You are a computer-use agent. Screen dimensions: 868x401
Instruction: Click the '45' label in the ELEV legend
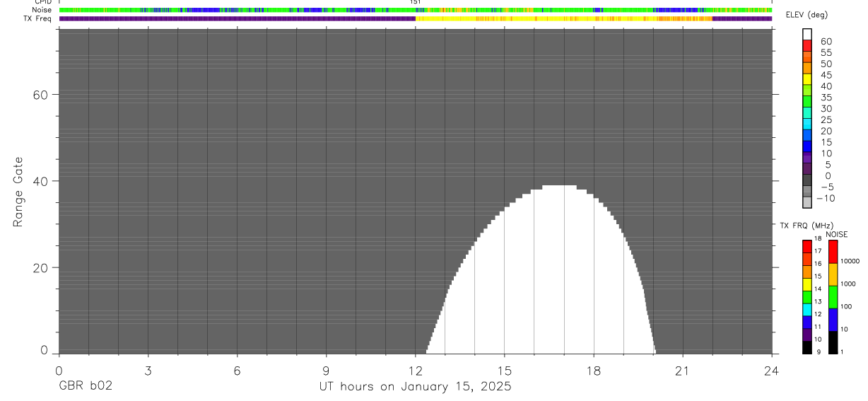click(826, 75)
